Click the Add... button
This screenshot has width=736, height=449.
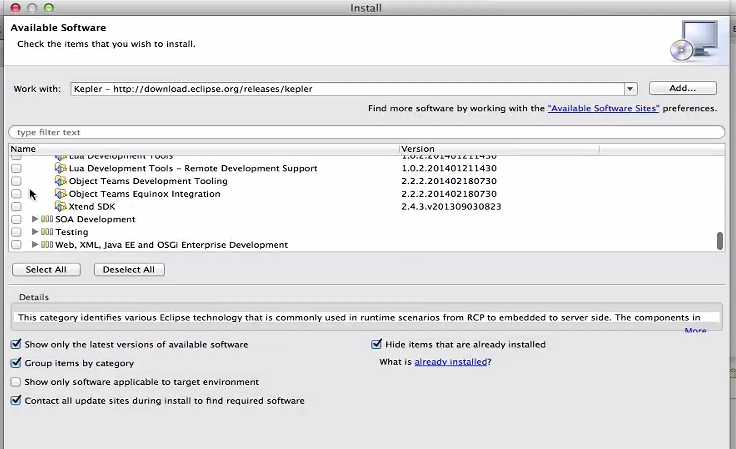[x=682, y=88]
